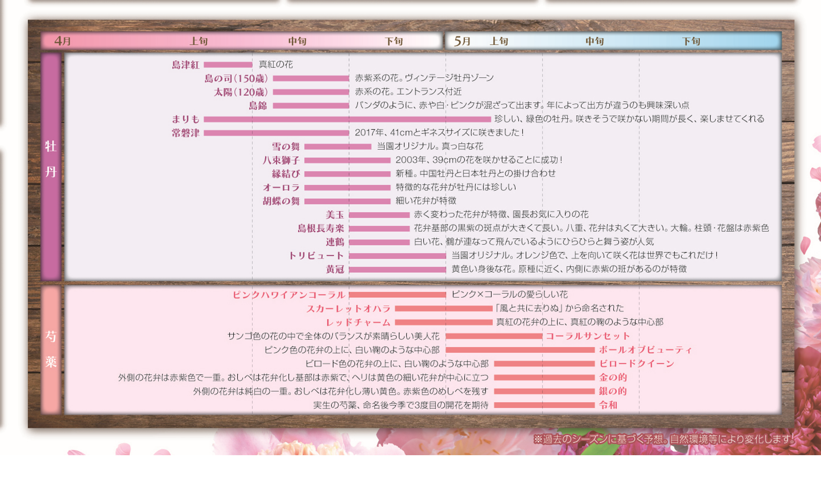Click the コーラルサンセット flower name
This screenshot has height=504, width=821.
coord(588,336)
